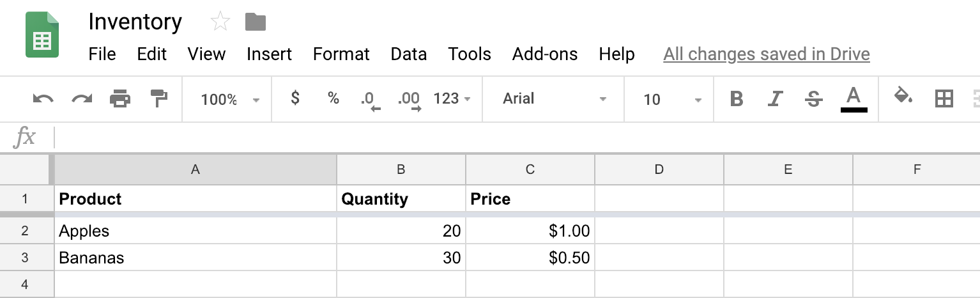Click the undo arrow icon
The image size is (980, 298).
tap(43, 99)
